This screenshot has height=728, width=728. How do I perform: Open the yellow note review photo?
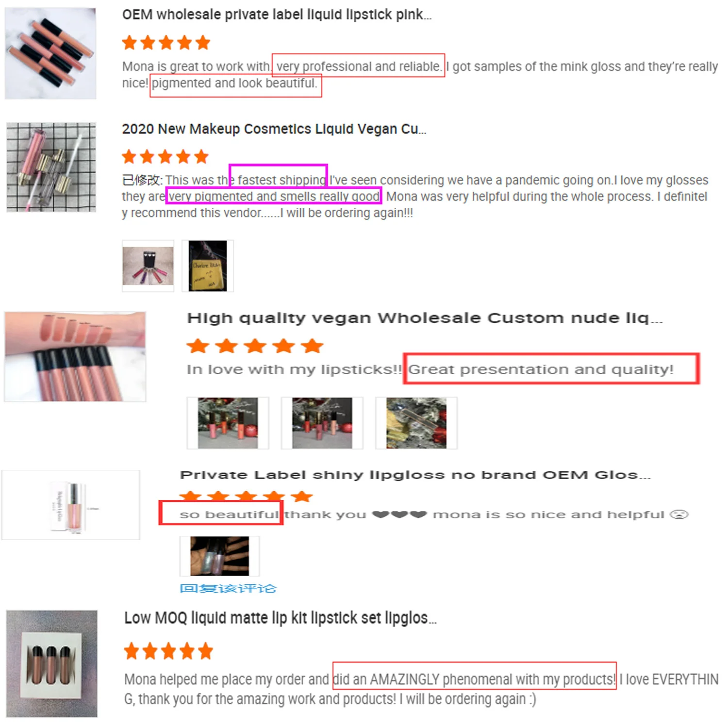tap(208, 266)
